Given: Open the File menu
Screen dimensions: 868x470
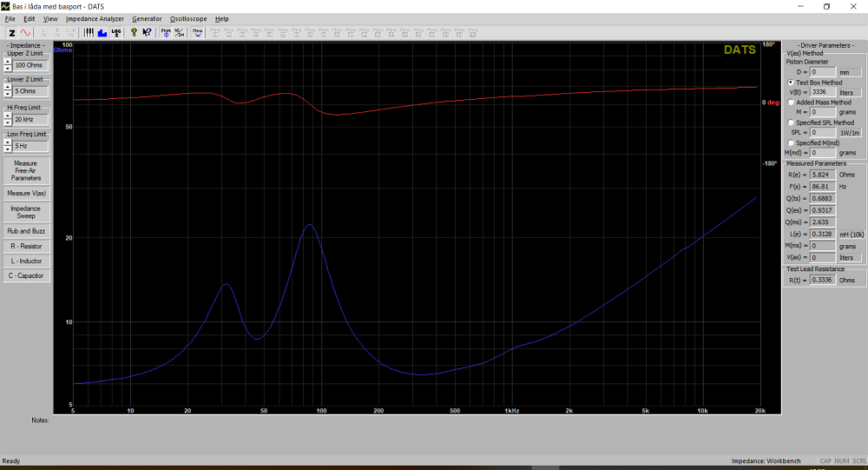Looking at the screenshot, I should coord(10,19).
